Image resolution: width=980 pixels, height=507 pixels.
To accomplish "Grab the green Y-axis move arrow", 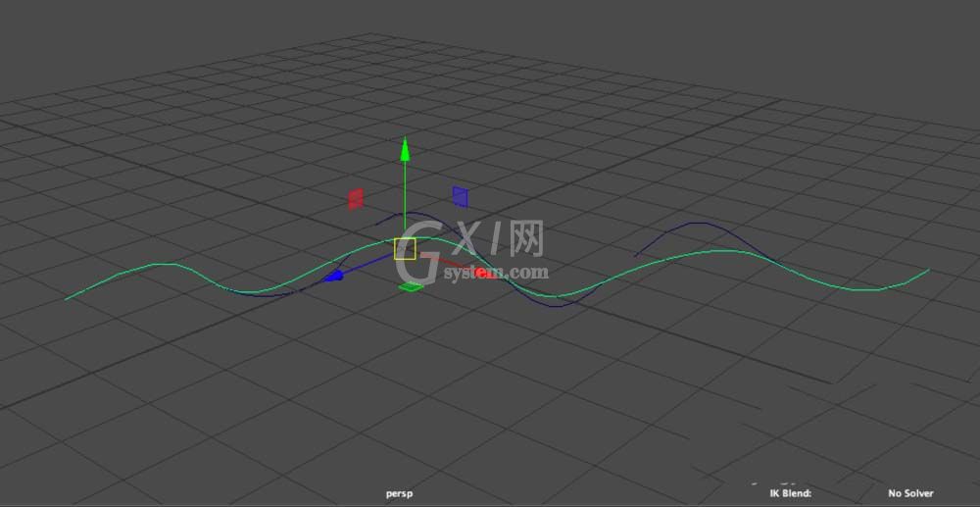I will [x=405, y=149].
